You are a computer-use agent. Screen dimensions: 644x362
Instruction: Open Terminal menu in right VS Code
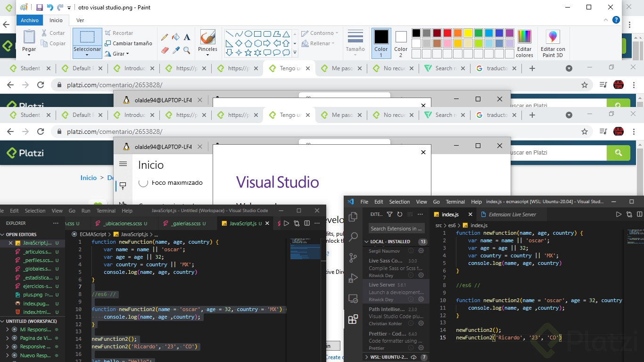tap(455, 202)
